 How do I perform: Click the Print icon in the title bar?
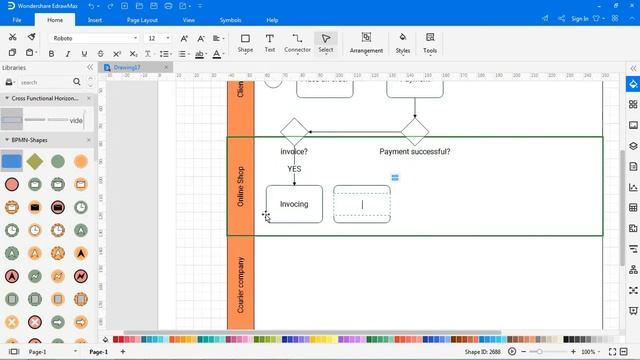coord(168,6)
